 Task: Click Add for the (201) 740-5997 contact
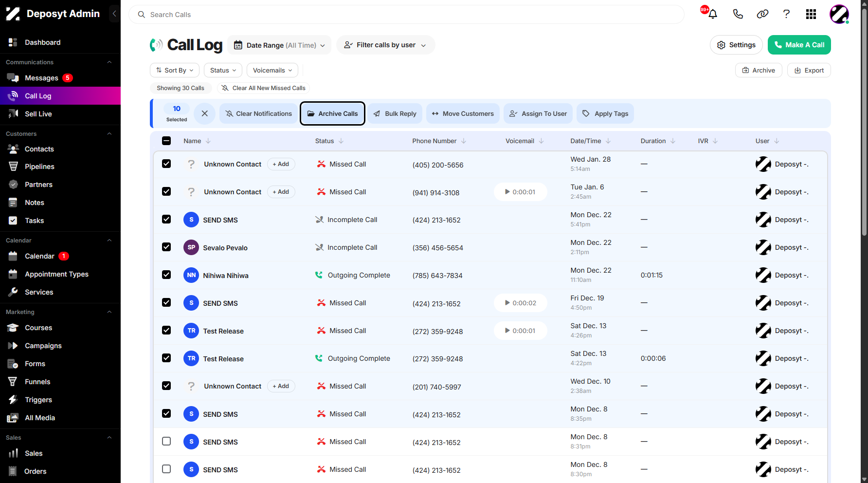coord(281,386)
